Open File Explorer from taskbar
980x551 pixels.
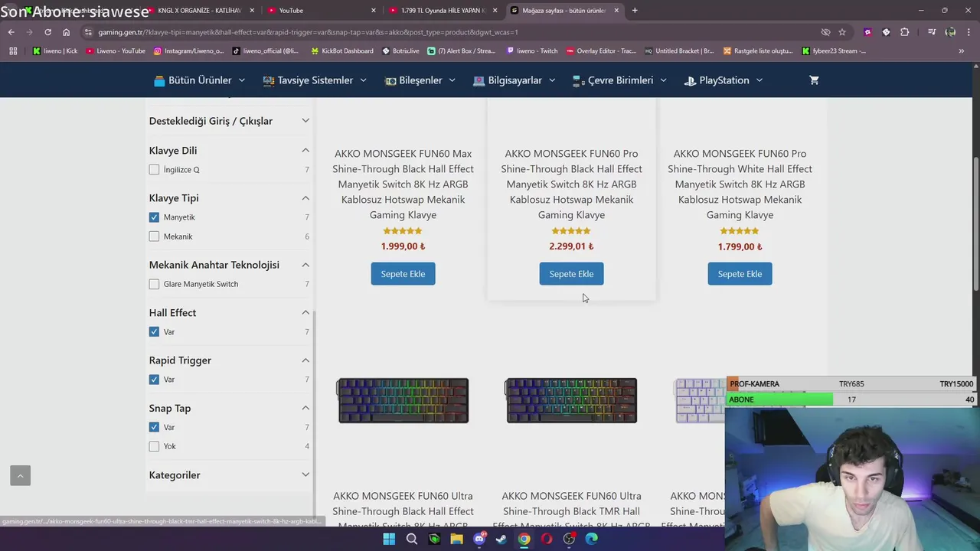click(x=456, y=539)
